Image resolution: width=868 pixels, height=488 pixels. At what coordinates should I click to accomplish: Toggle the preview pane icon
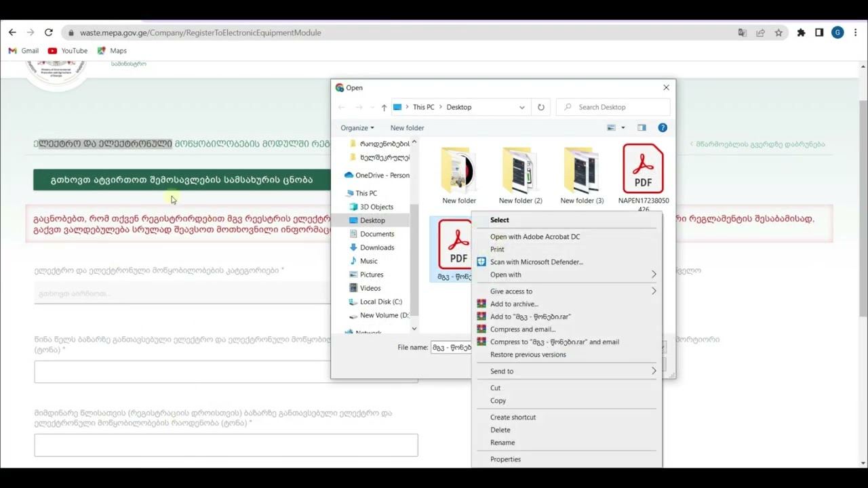click(x=642, y=127)
